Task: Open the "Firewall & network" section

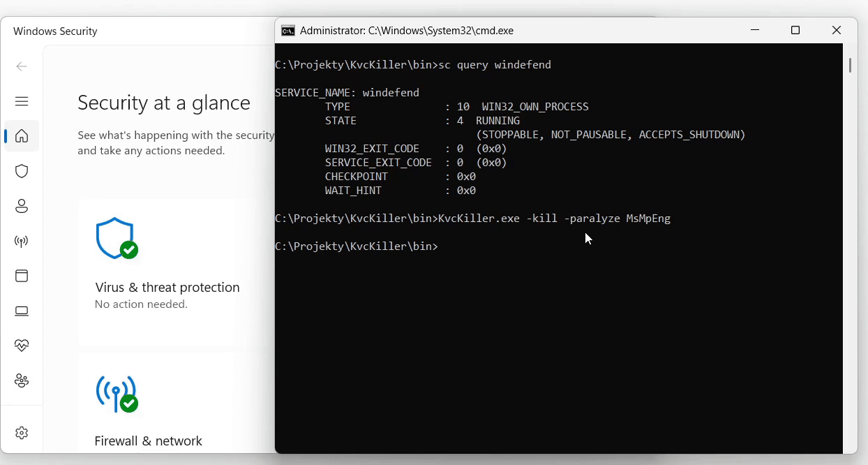Action: point(149,441)
